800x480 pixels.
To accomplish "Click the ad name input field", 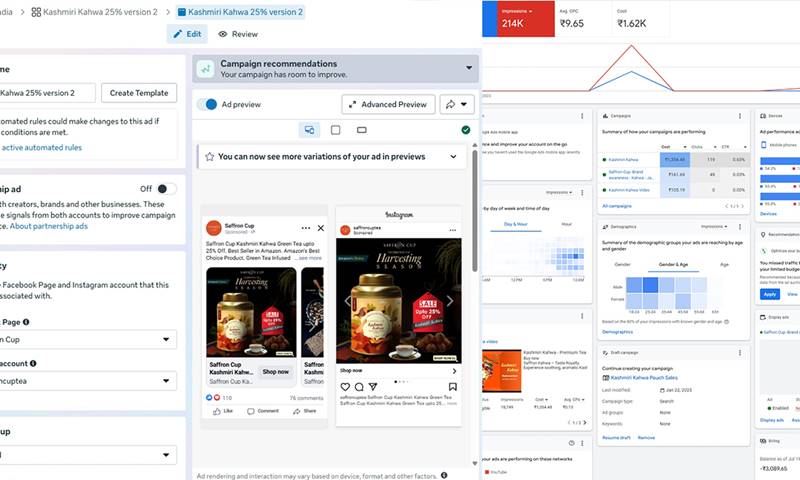I will (x=47, y=93).
